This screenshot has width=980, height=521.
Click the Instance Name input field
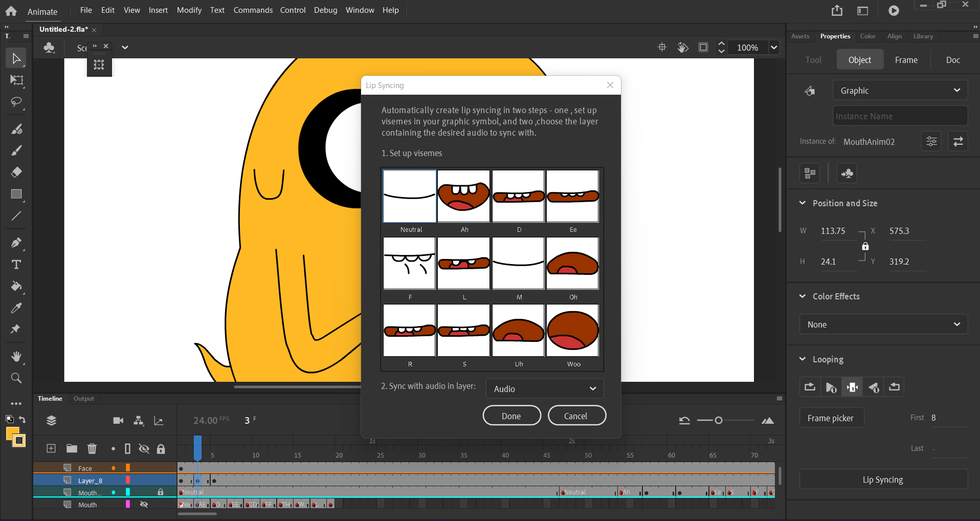coord(900,116)
